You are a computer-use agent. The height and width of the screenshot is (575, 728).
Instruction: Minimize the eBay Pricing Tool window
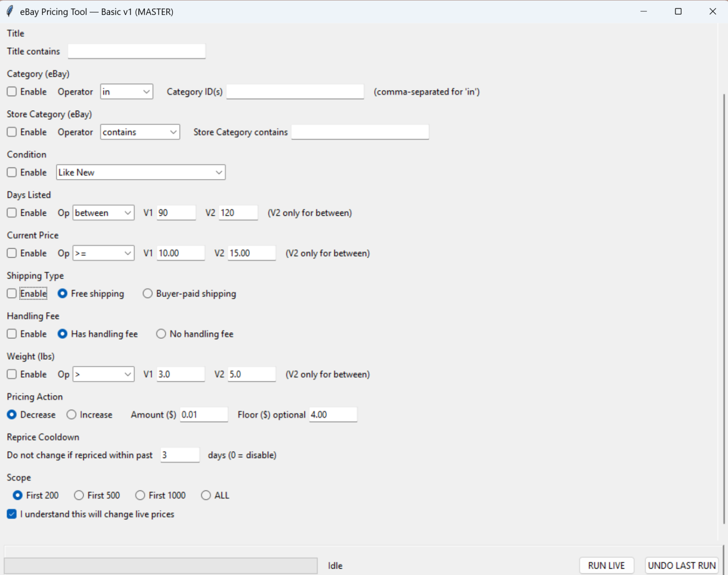coord(643,11)
